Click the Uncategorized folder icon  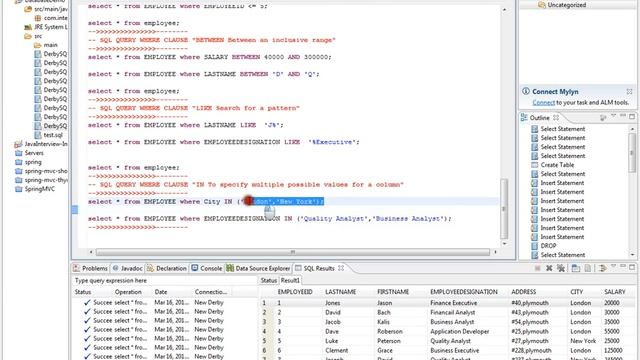(x=542, y=5)
